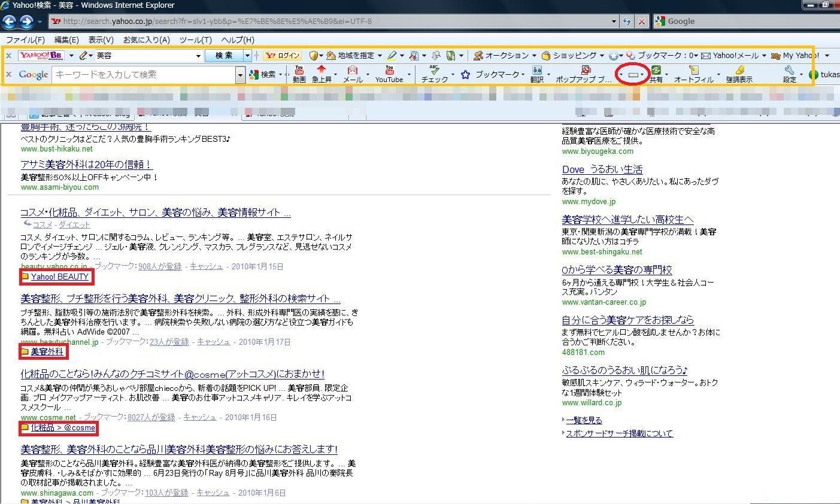This screenshot has width=840, height=504.
Task: Click the YouTube button in the Google toolbar
Action: point(389,74)
